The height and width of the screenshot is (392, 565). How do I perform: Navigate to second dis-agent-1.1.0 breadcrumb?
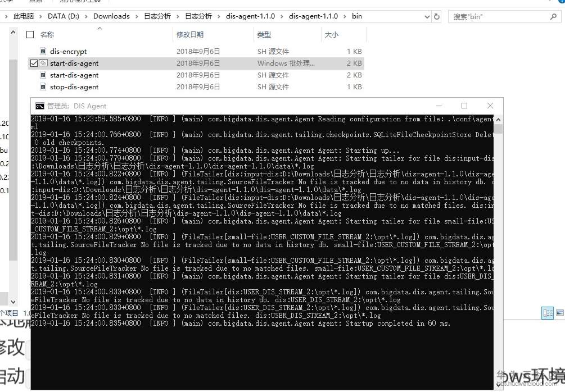click(313, 16)
